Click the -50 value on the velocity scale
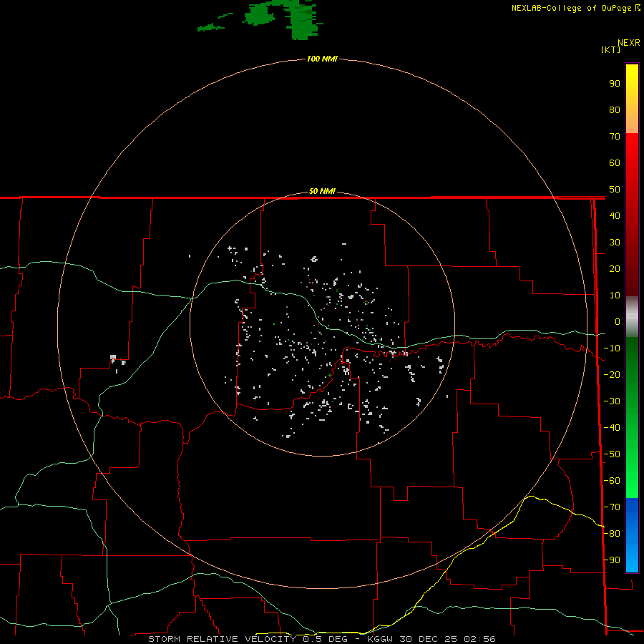Viewport: 644px width, 644px height. click(612, 454)
